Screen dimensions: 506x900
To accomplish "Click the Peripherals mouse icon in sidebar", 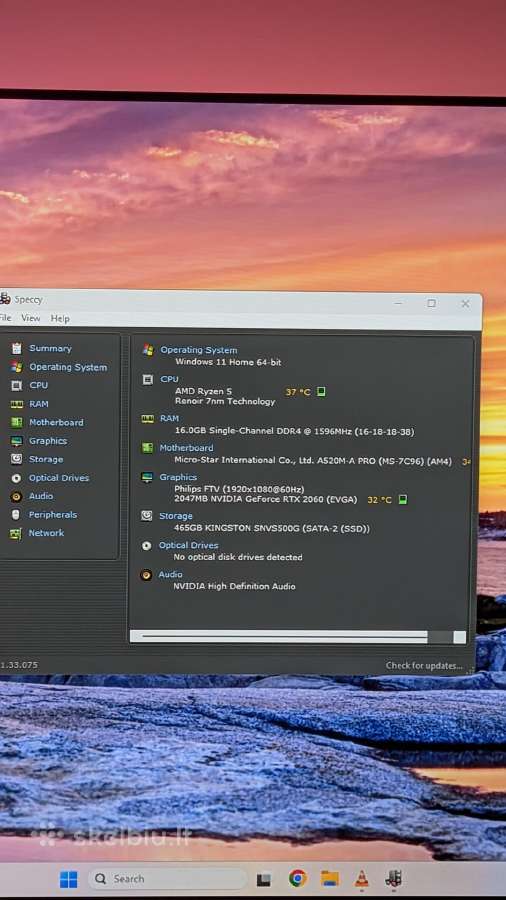I will pyautogui.click(x=16, y=515).
